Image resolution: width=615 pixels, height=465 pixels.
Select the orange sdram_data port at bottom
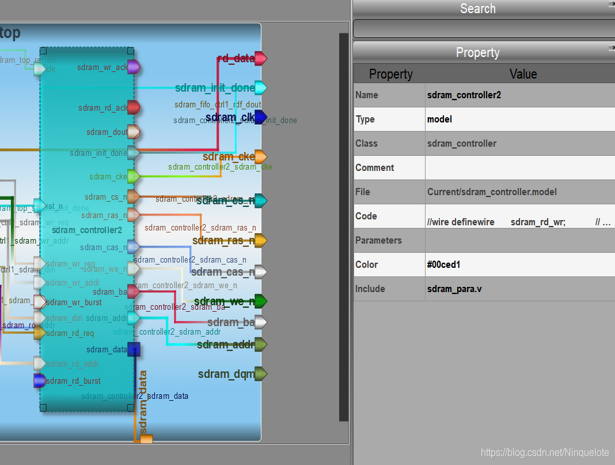click(146, 438)
